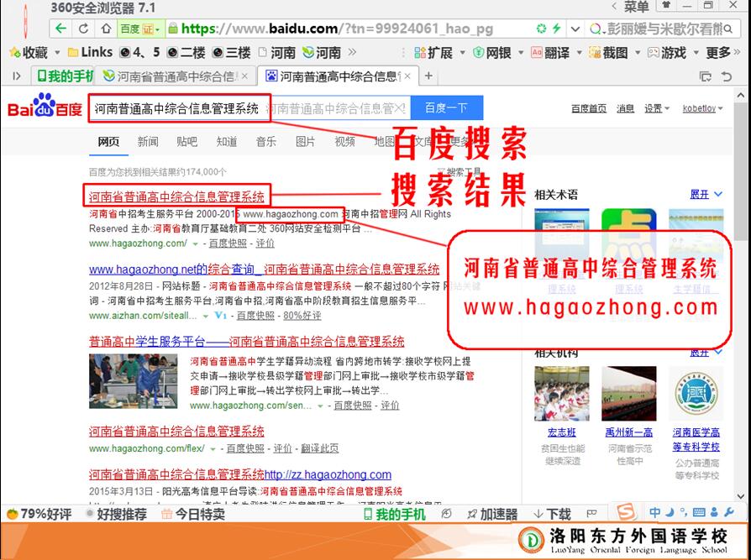Open the browser home page icon
Screen dimensions: 751x560
[x=106, y=29]
